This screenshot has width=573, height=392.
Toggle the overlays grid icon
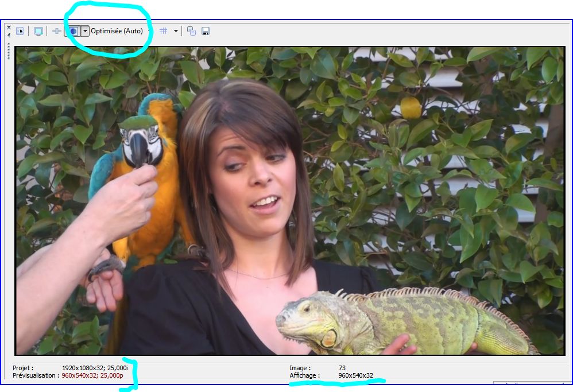164,31
